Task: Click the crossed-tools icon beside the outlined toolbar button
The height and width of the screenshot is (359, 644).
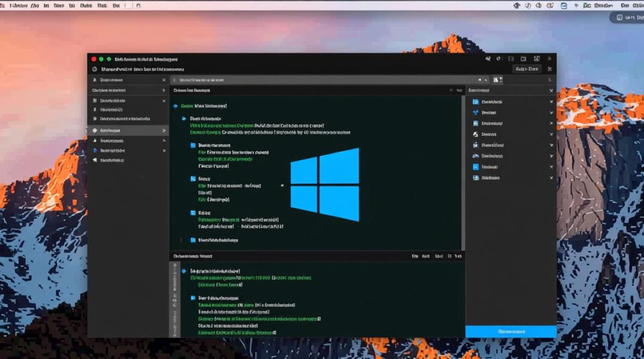Action: (x=550, y=69)
